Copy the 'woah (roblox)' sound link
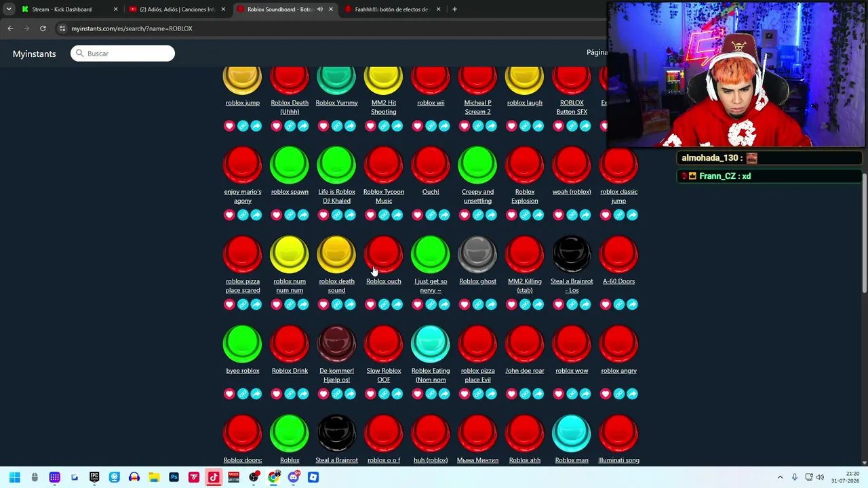The image size is (868, 488). coord(572,215)
